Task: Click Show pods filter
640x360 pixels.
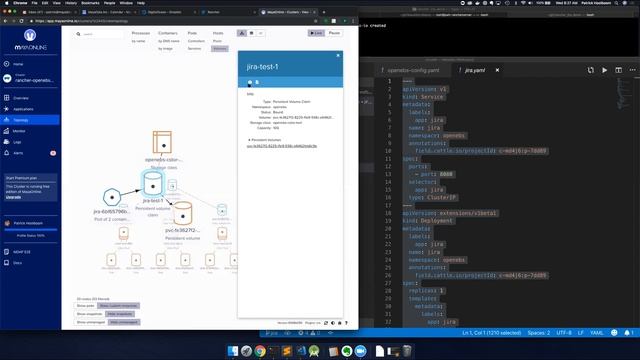Action: pos(86,306)
